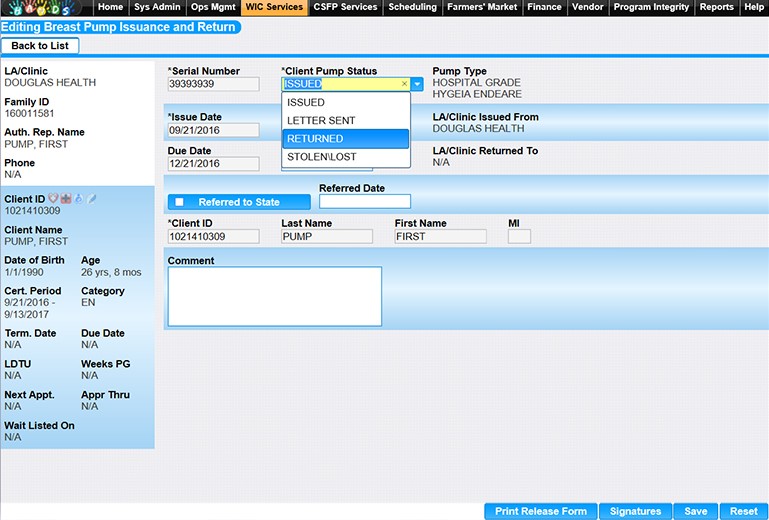Viewport: 769px width, 520px height.
Task: Click the red medical cross icon
Action: 68,199
